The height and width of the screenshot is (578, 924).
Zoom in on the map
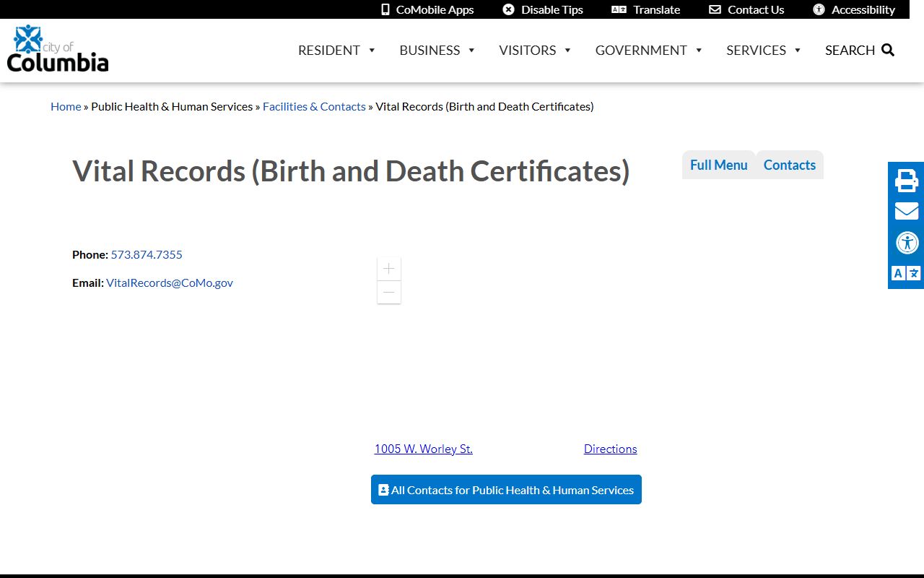[x=389, y=269]
